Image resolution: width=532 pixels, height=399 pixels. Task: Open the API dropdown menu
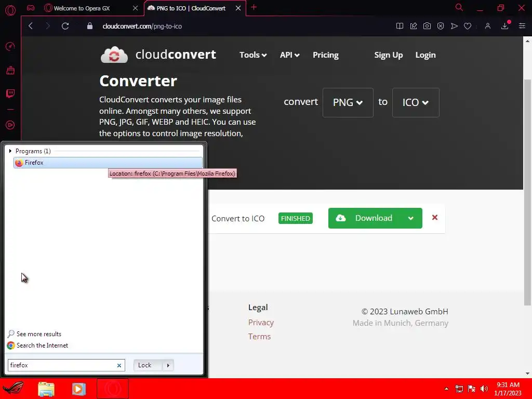pos(289,55)
